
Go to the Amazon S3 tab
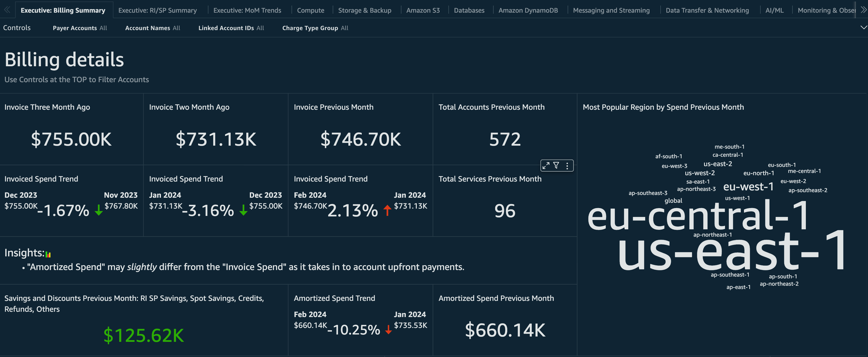(x=423, y=10)
